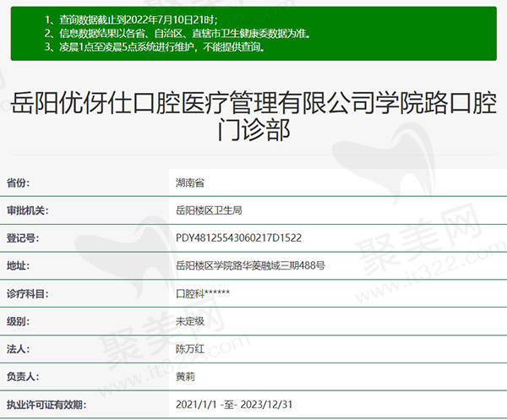Click the 地址 label
The height and width of the screenshot is (420, 507).
pyautogui.click(x=18, y=265)
